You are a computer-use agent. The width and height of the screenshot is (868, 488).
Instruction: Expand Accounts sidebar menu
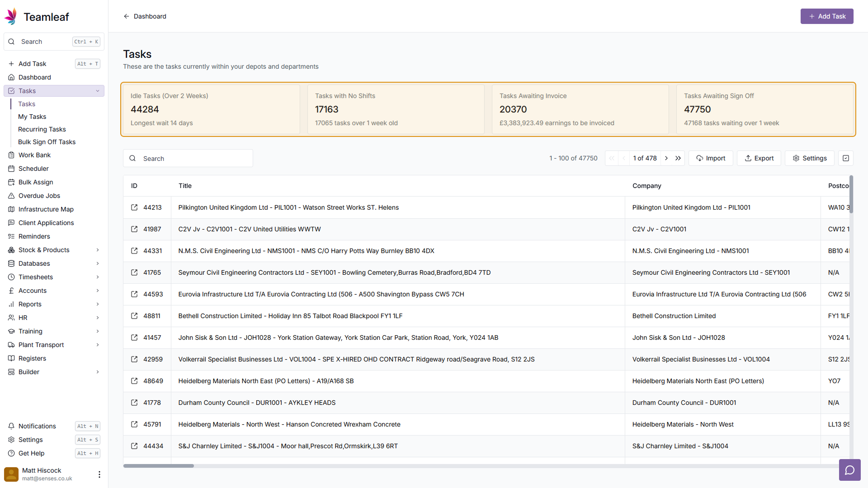click(x=54, y=291)
